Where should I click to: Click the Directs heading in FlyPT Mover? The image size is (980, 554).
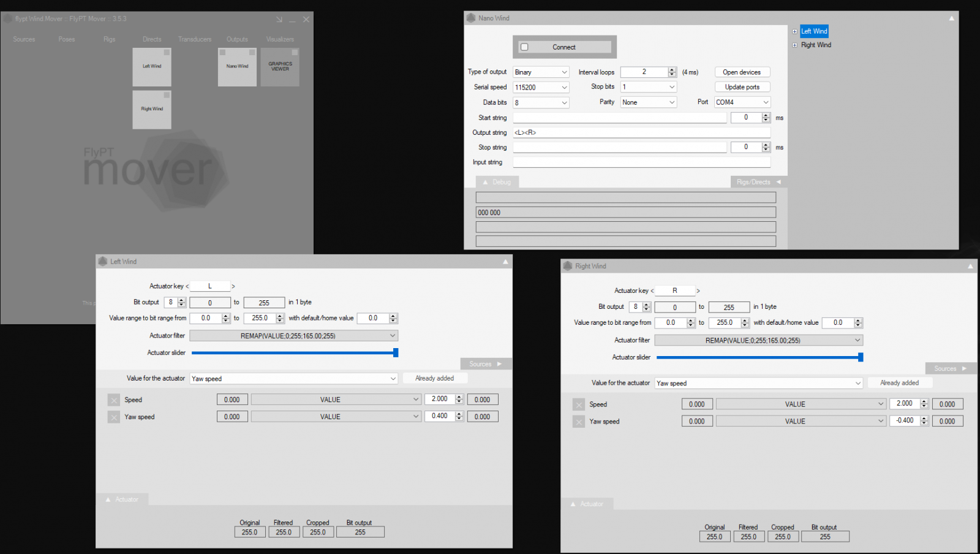tap(153, 40)
